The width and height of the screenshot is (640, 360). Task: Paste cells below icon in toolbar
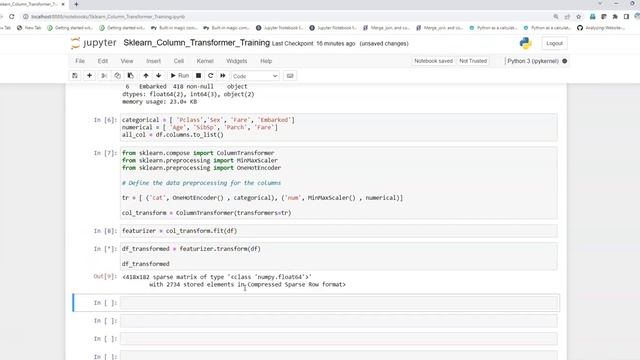(x=131, y=76)
